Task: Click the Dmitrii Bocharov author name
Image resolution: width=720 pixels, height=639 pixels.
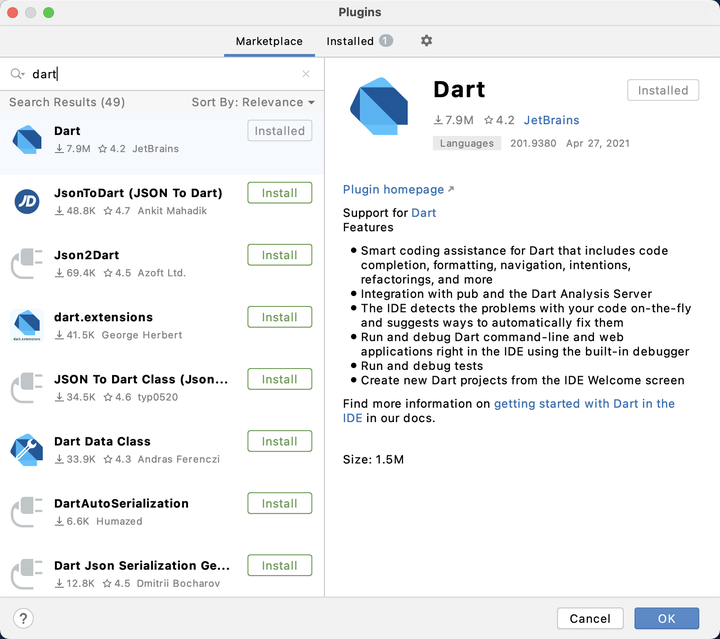Action: (178, 583)
